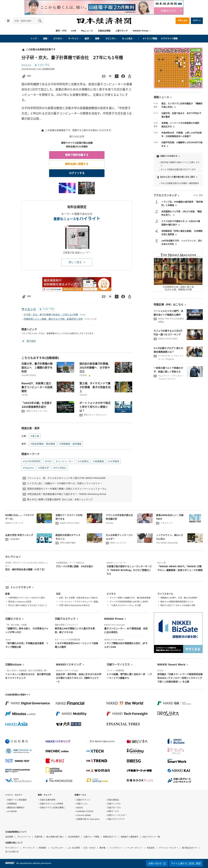This screenshot has width=208, height=868.
Task: Open the アクセスランキング section heading
Action: tap(166, 195)
